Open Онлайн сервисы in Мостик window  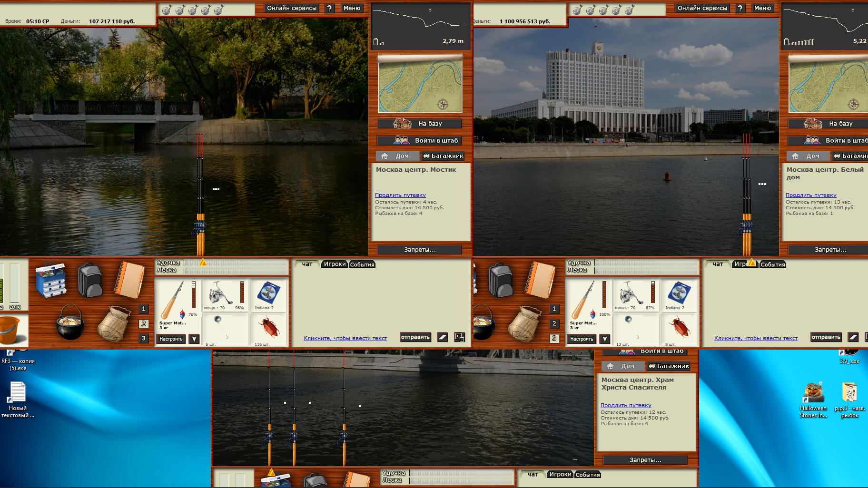click(291, 8)
